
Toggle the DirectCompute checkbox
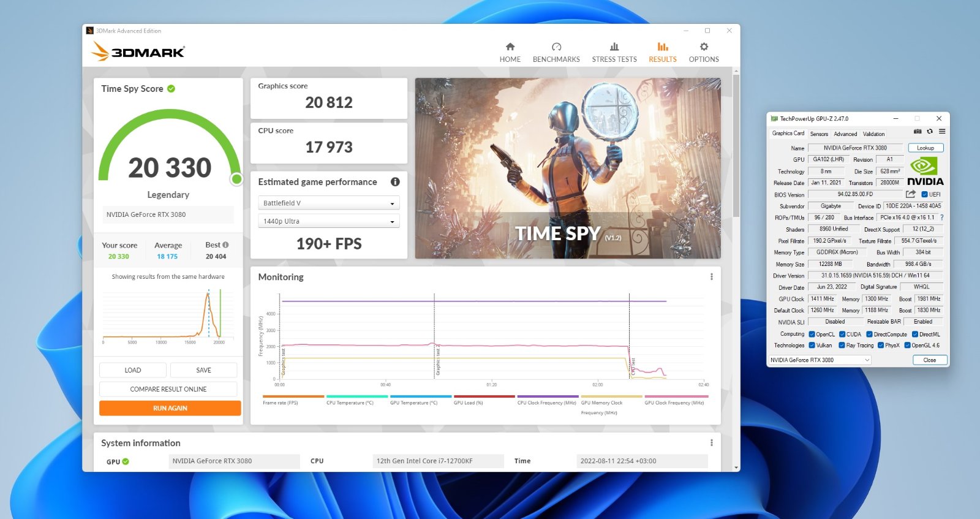pos(869,335)
